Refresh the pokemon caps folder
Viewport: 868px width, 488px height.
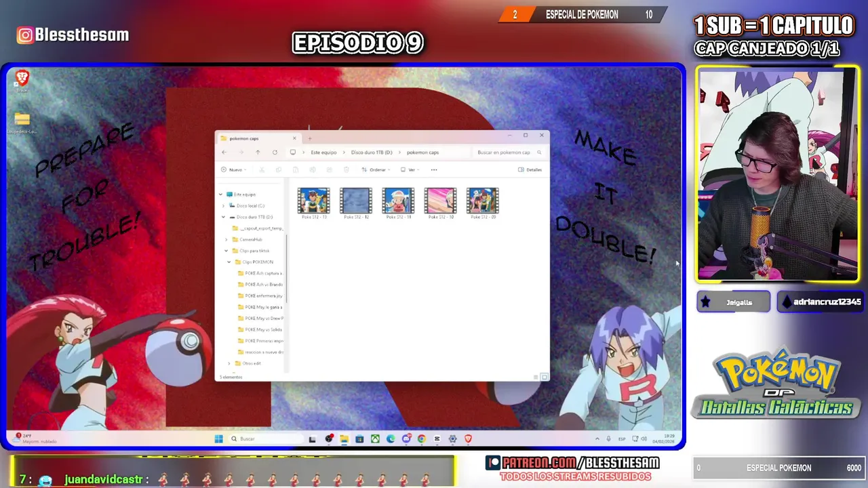tap(275, 152)
